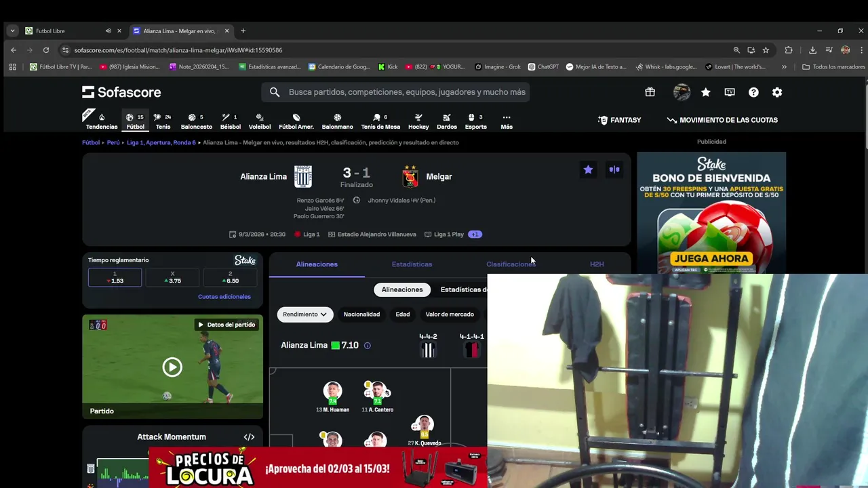Filter lineups by Edad
Image resolution: width=868 pixels, height=488 pixels.
[x=403, y=314]
